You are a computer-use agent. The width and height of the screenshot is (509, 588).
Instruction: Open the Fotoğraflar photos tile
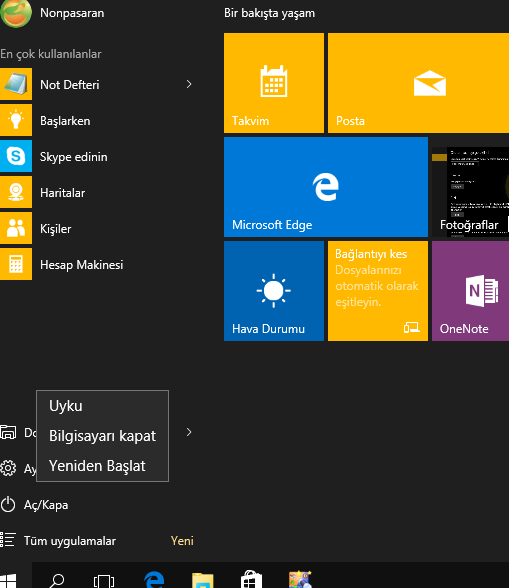[x=470, y=187]
